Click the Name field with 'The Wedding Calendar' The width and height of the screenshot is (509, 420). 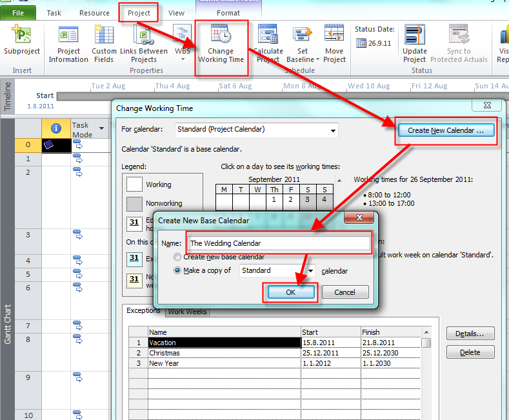(278, 243)
